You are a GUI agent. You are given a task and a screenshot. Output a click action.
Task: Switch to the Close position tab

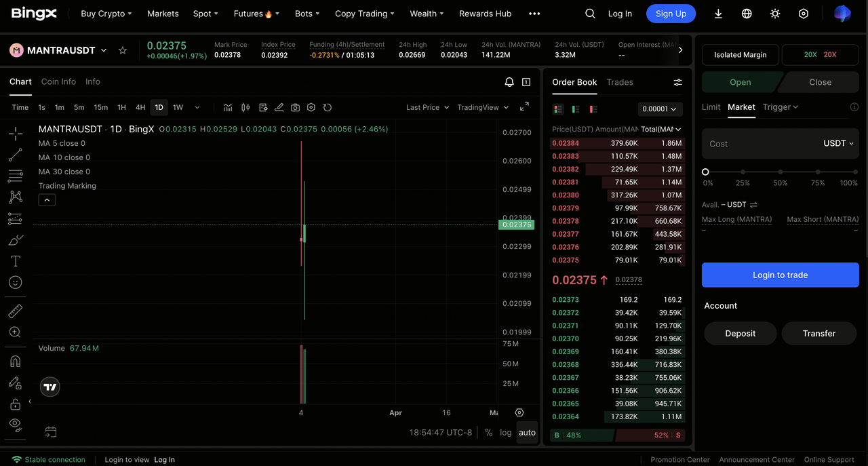[820, 82]
